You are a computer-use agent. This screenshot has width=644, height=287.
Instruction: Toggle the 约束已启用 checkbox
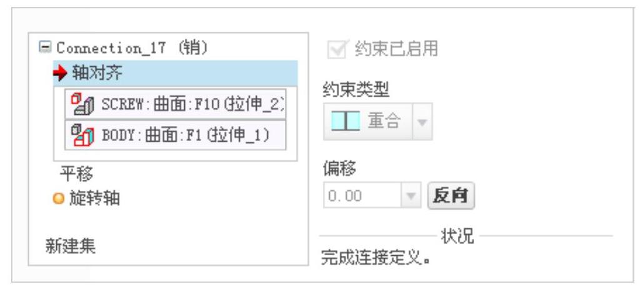(x=338, y=49)
